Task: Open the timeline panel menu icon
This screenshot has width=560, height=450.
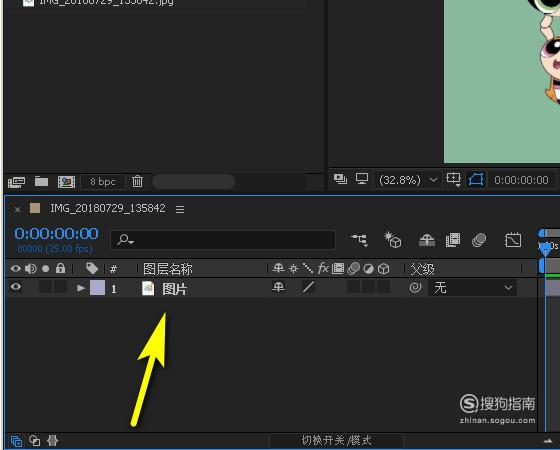Action: [x=180, y=209]
